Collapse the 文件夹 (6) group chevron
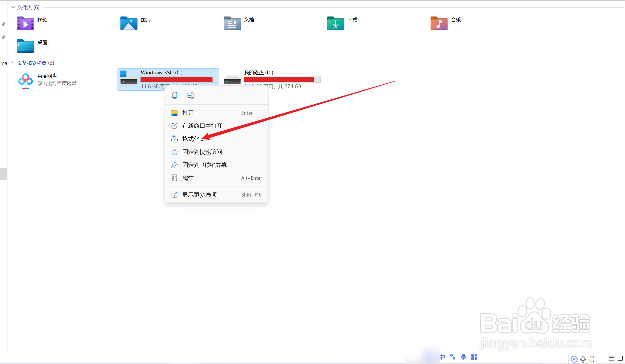 (13, 7)
